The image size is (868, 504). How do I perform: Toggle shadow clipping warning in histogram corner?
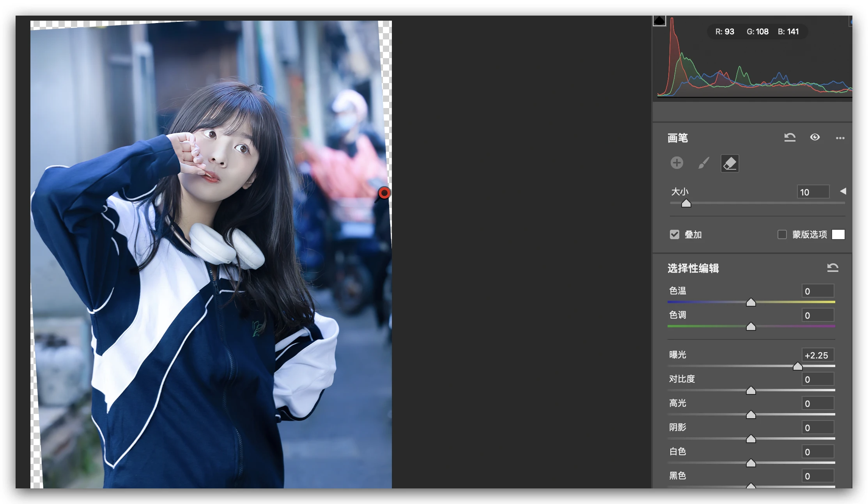pyautogui.click(x=659, y=21)
